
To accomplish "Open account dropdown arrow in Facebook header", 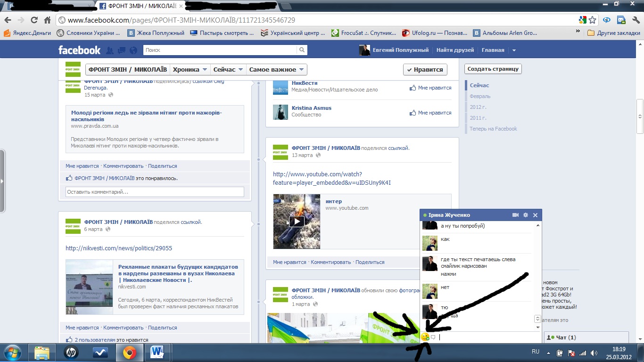I will pyautogui.click(x=514, y=50).
